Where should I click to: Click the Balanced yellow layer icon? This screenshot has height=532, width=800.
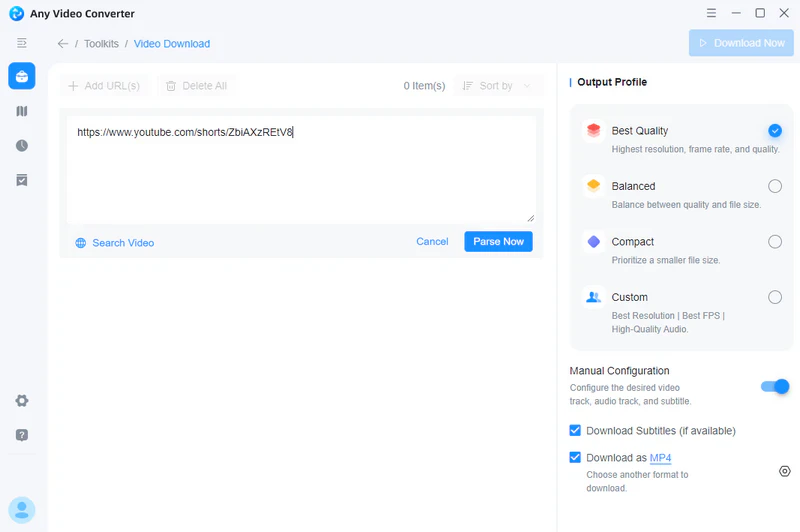(x=593, y=186)
